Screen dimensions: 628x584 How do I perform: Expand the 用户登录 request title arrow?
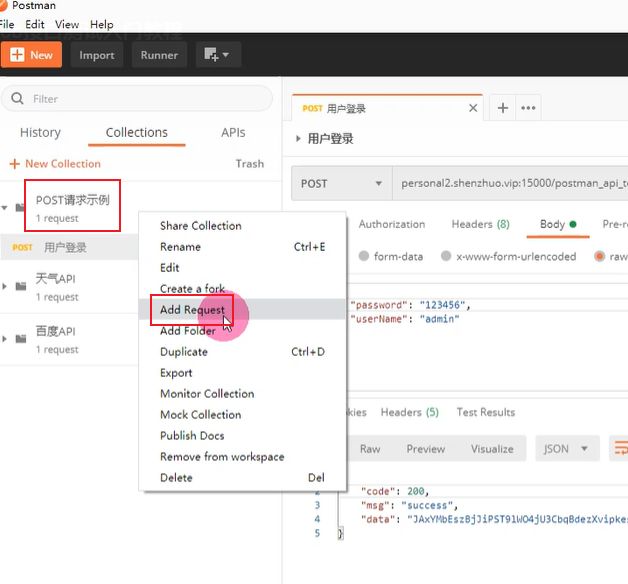pos(298,139)
